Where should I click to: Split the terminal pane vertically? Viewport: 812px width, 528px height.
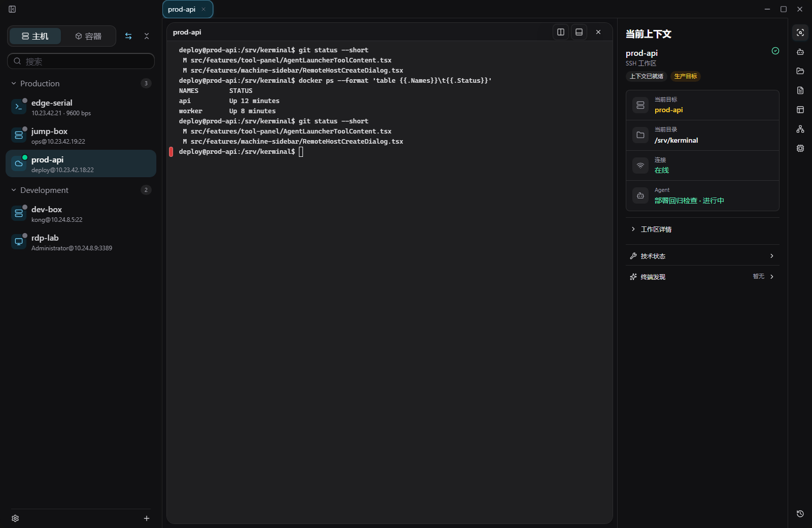(x=561, y=32)
